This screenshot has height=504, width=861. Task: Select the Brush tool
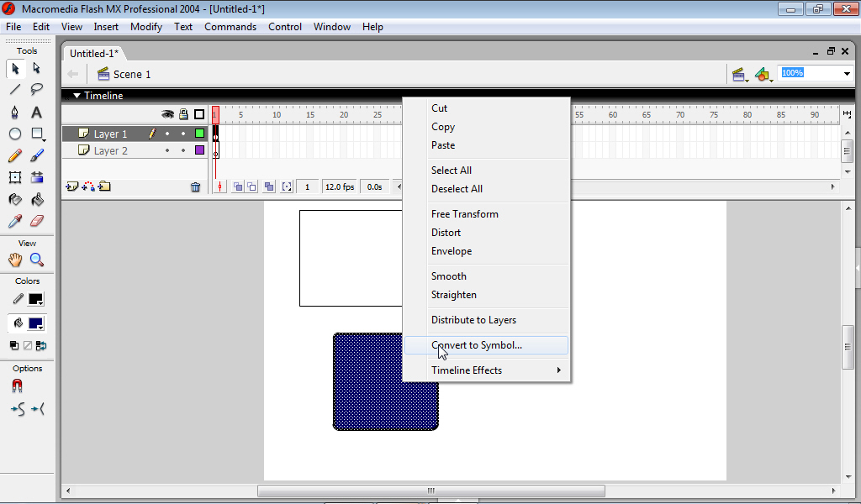(37, 155)
